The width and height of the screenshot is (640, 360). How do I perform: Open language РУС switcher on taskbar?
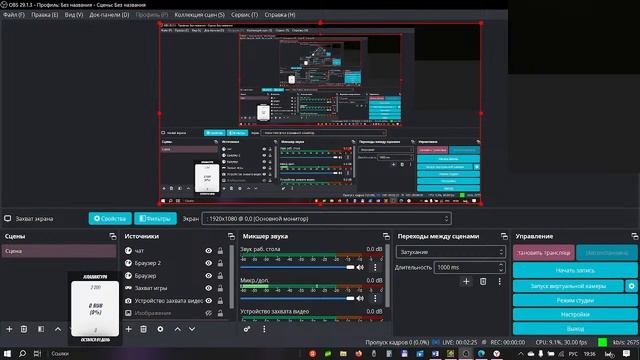pos(573,354)
